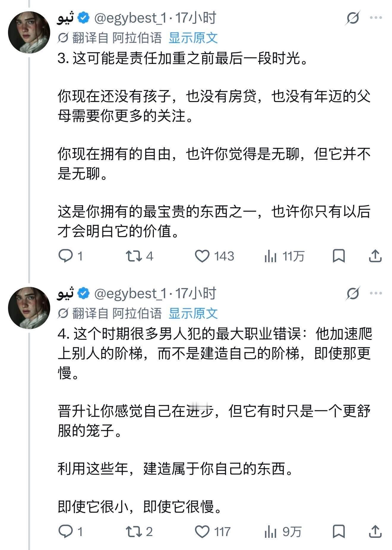
Task: Open more options on first tweet
Action: point(376,18)
